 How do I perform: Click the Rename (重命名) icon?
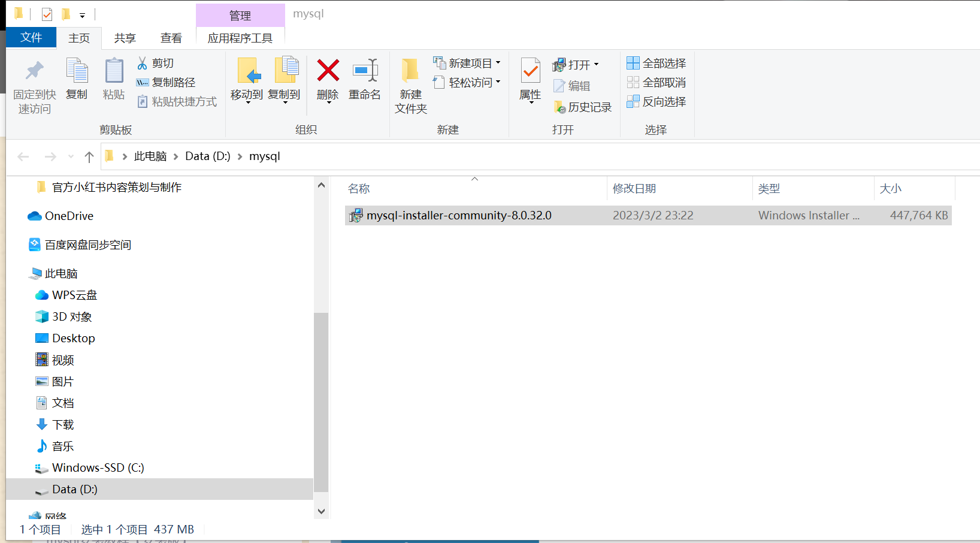point(365,71)
